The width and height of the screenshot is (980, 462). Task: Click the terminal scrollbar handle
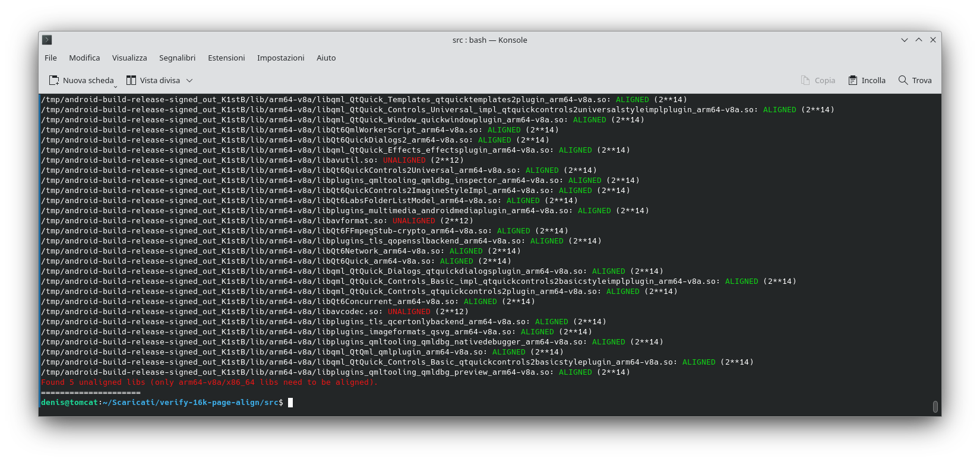tap(935, 407)
